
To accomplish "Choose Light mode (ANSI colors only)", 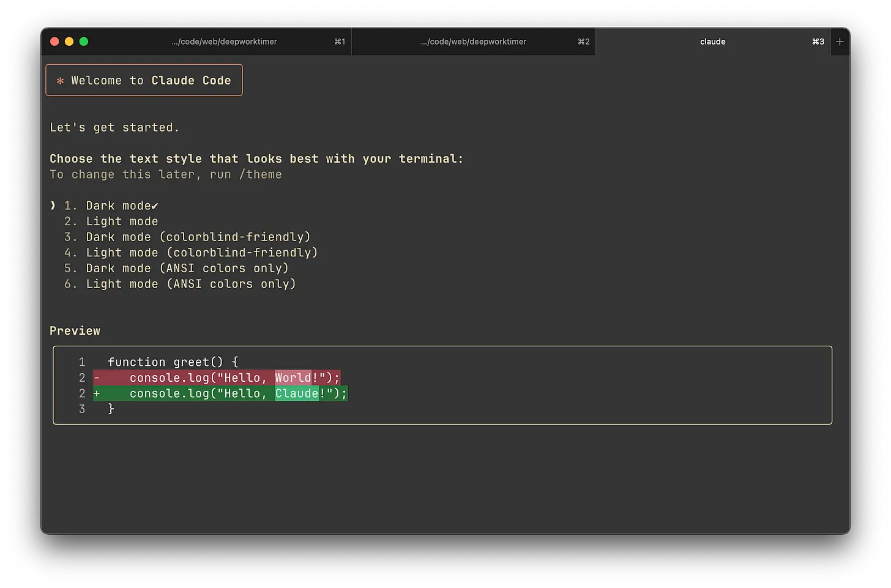I will (180, 284).
